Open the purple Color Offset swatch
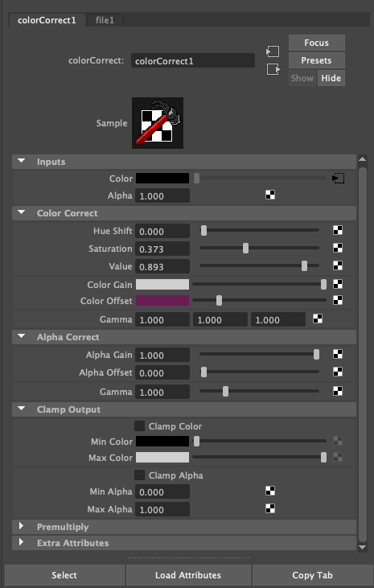 (x=162, y=300)
